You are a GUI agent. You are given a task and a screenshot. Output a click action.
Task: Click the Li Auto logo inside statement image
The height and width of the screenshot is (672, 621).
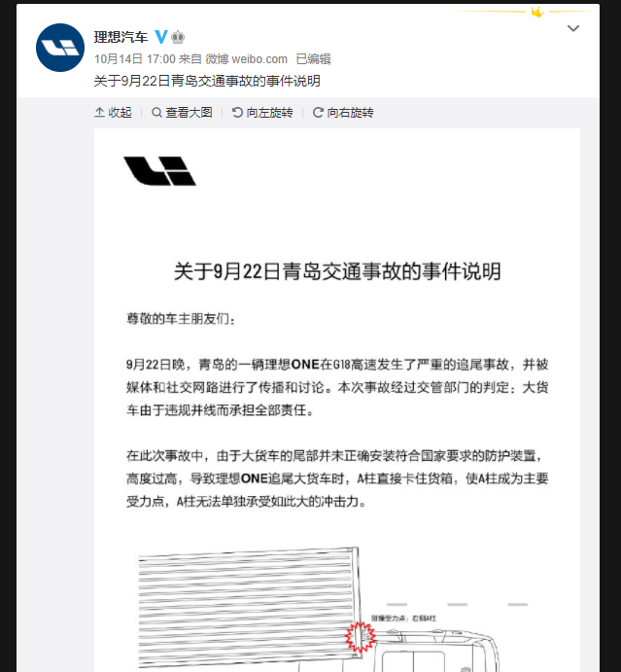(x=159, y=171)
